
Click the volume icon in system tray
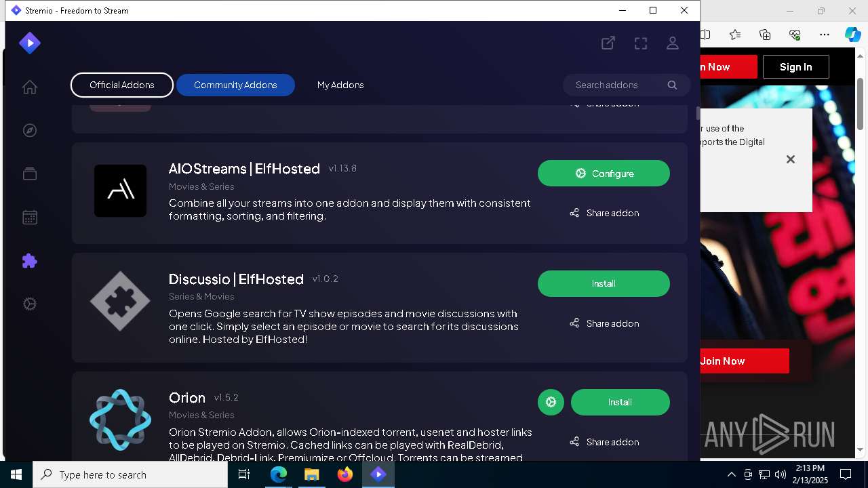[x=780, y=474]
